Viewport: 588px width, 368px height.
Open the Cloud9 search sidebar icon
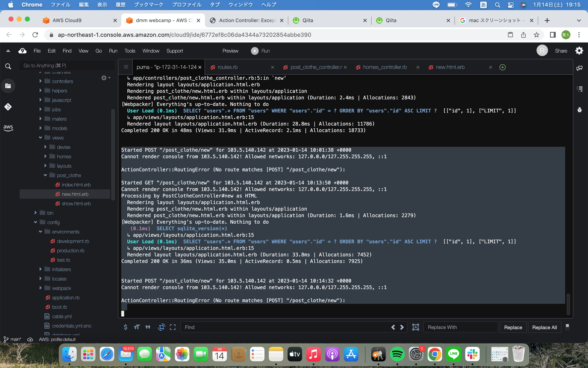(x=8, y=66)
